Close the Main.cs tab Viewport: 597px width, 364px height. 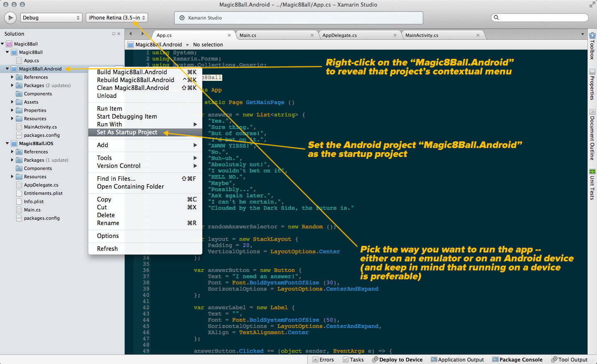click(x=312, y=35)
